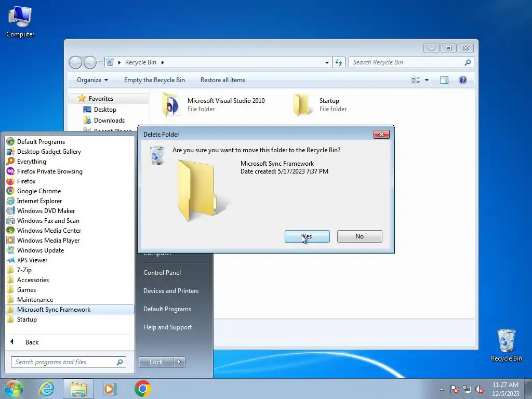This screenshot has height=399, width=532.
Task: Select Favorites in the navigation pane
Action: coord(109,99)
